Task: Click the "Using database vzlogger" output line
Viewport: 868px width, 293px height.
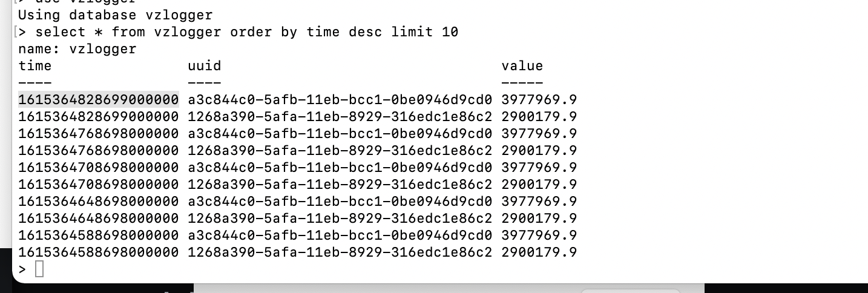Action: [x=115, y=15]
